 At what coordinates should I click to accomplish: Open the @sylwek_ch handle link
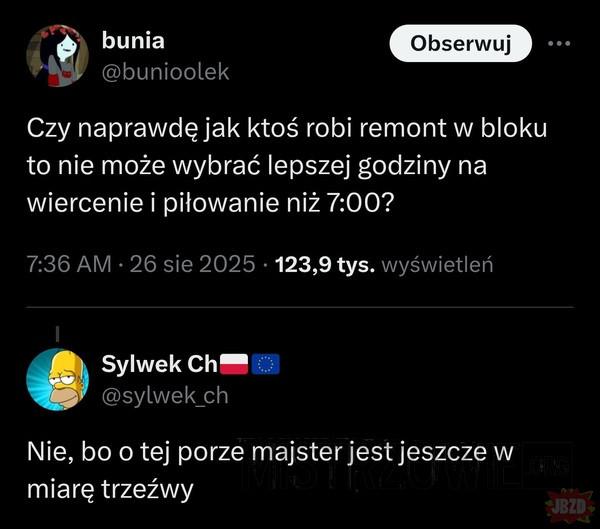click(165, 396)
